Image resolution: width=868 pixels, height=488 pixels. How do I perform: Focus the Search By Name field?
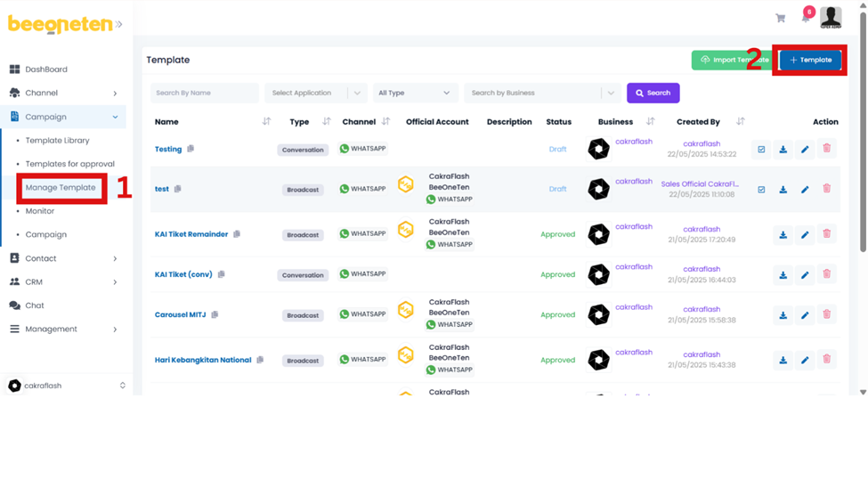pos(204,93)
